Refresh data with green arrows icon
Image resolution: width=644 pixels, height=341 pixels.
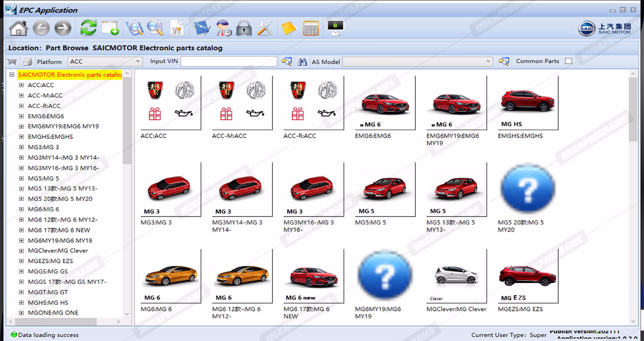pos(88,28)
